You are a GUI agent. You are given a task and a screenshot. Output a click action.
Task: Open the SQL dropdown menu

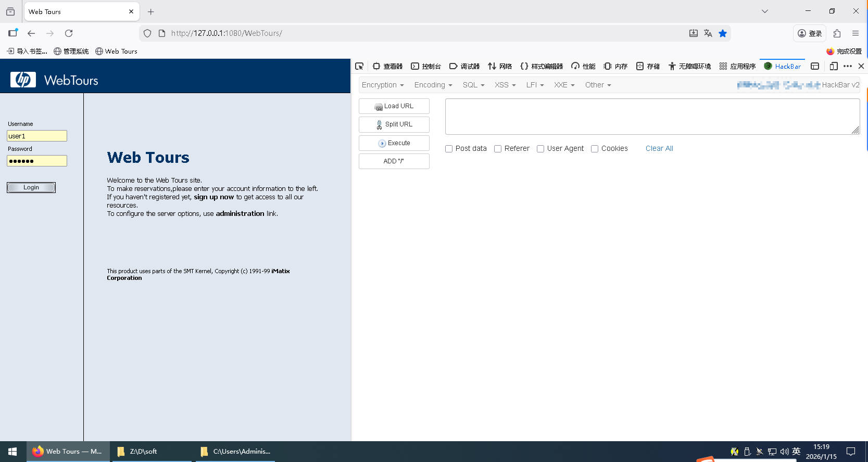tap(473, 85)
